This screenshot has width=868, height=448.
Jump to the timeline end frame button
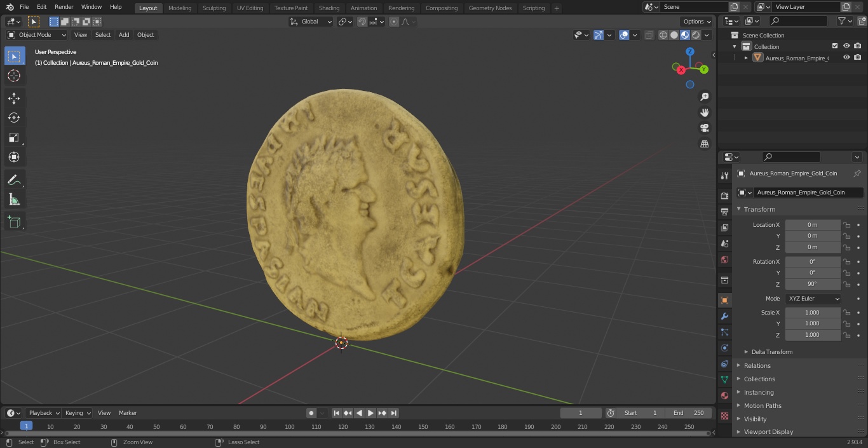click(393, 413)
